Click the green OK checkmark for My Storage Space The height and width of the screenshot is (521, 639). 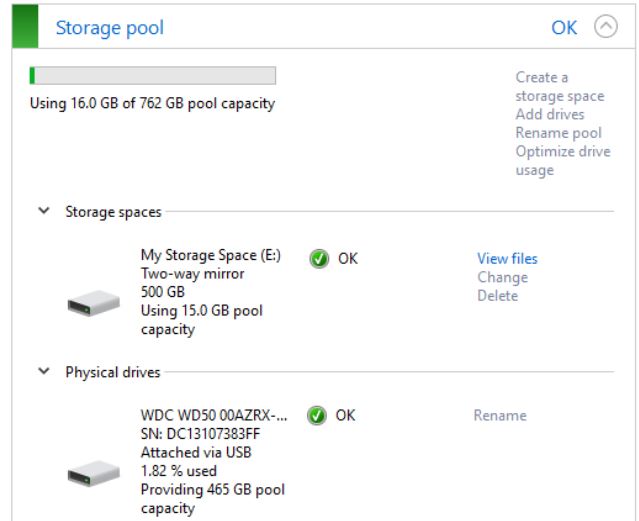(x=319, y=258)
